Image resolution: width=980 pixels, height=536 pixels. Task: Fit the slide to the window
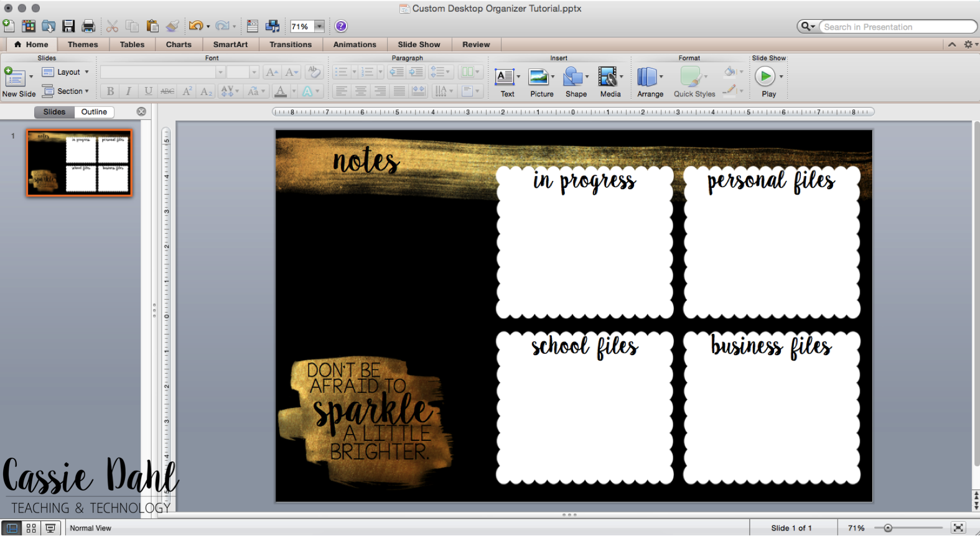click(958, 528)
